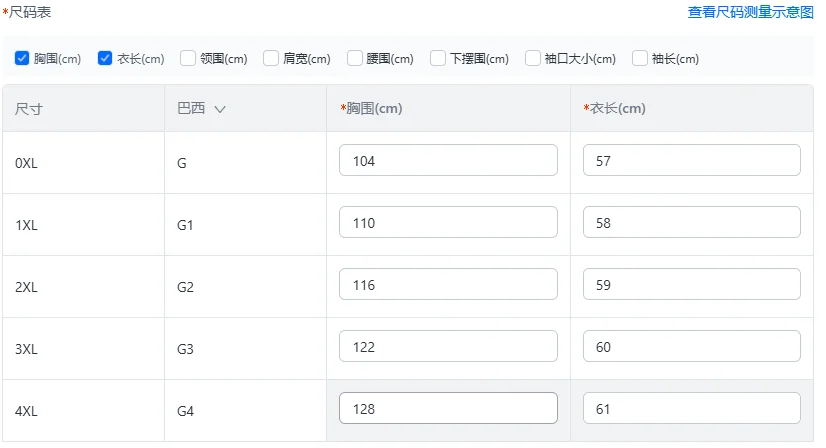Select the 1XL 衣长 input showing 58
This screenshot has width=826, height=448.
point(691,223)
